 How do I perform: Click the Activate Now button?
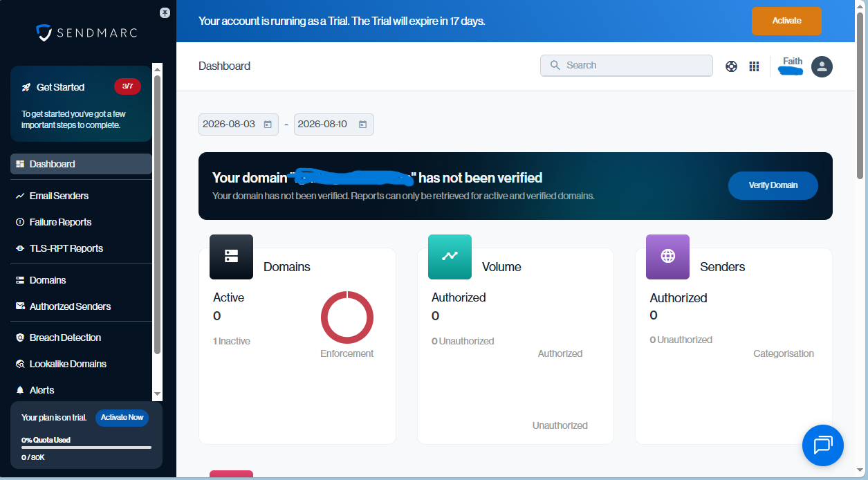tap(122, 417)
